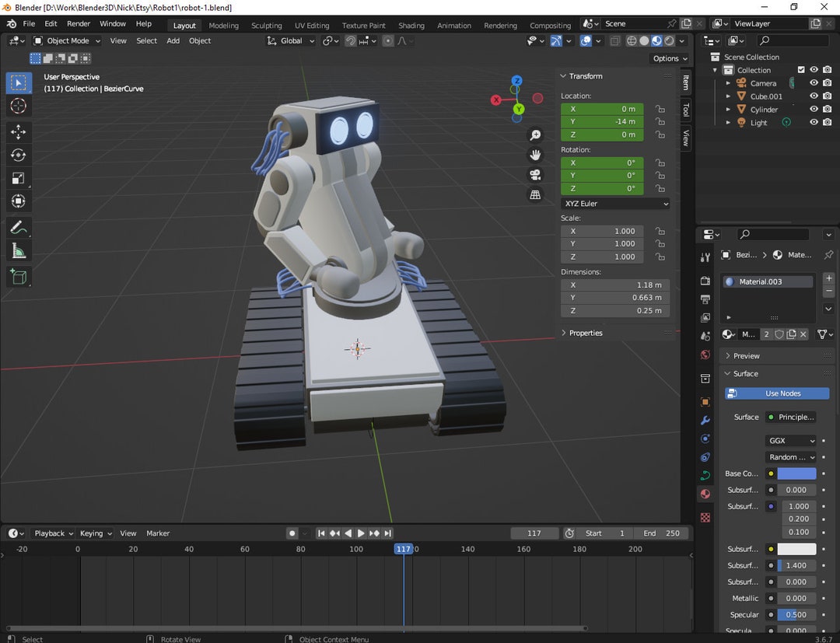Click the add material slot plus button

click(829, 278)
